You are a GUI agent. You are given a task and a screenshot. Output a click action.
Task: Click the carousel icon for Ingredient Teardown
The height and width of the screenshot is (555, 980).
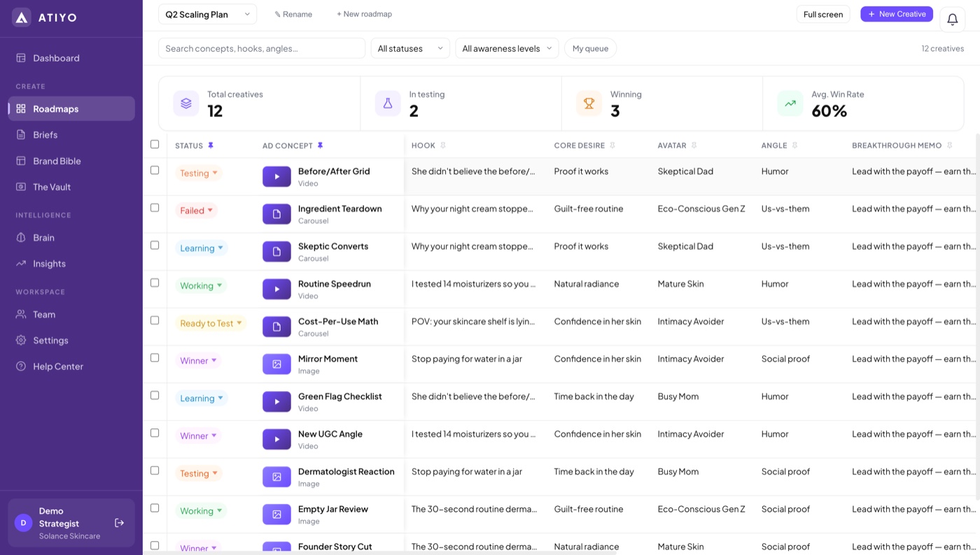point(276,214)
